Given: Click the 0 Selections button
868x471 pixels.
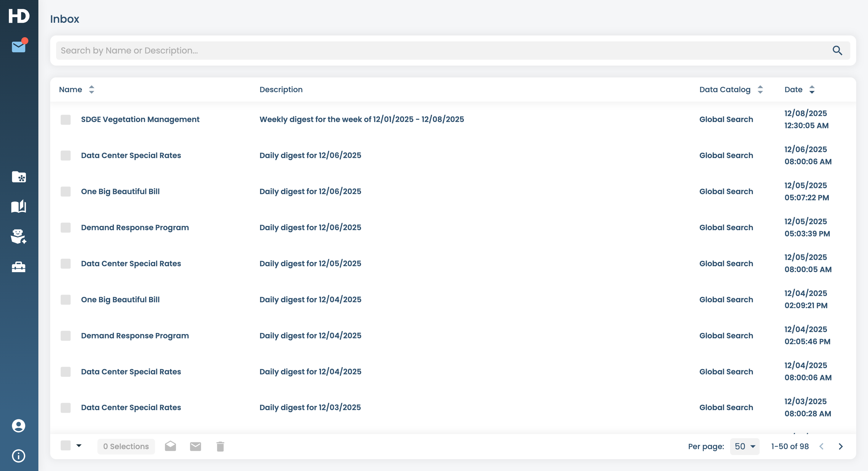Looking at the screenshot, I should coord(126,446).
